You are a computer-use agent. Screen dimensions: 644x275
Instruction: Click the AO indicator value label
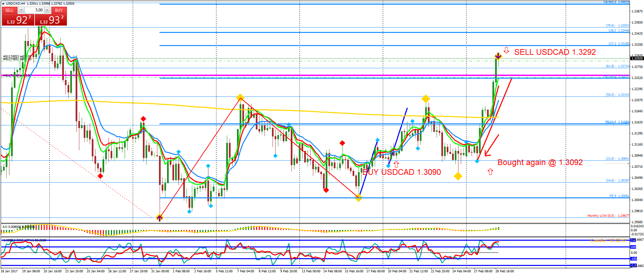pos(18,227)
